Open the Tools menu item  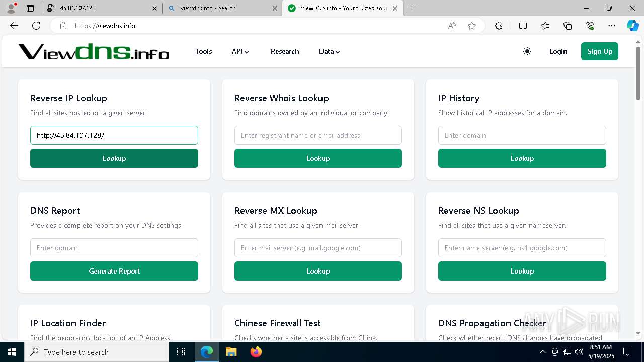203,51
